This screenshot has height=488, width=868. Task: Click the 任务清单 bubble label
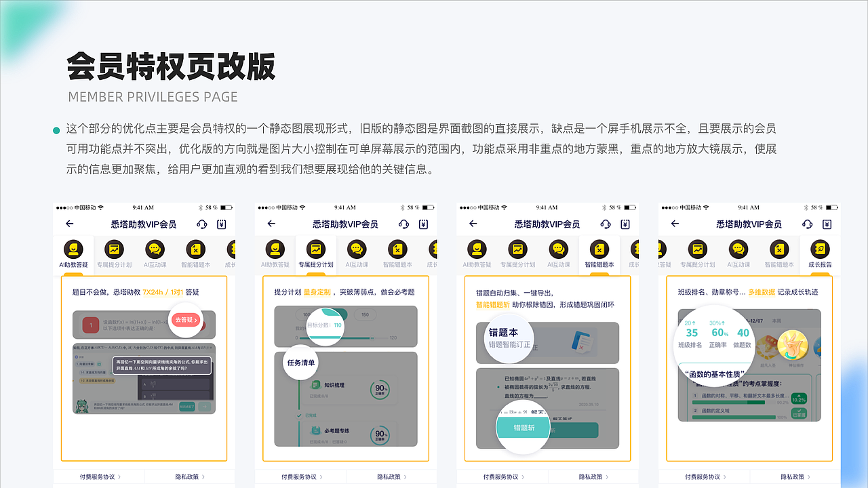(301, 363)
